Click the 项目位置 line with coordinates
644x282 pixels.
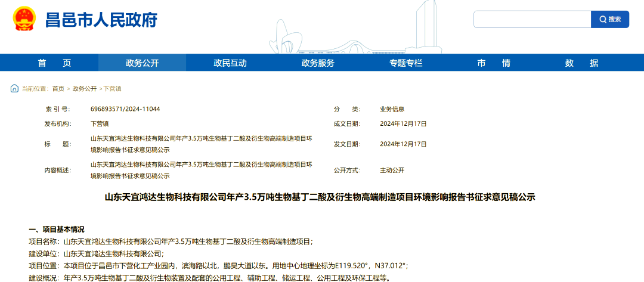tap(218, 265)
